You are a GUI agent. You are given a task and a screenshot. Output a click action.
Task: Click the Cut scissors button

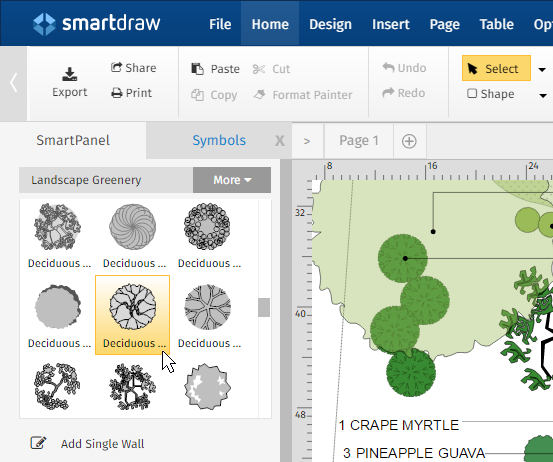271,69
